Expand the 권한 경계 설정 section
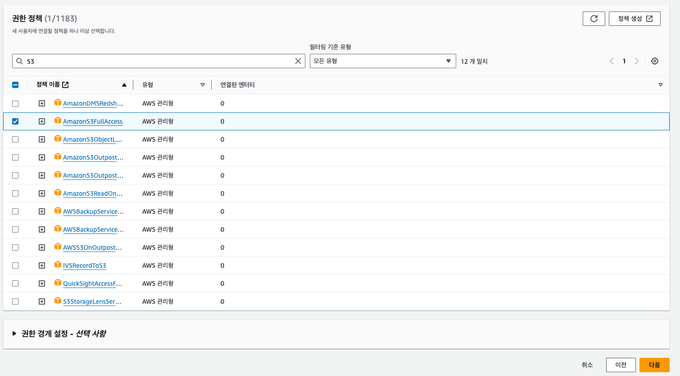The height and width of the screenshot is (376, 680). coord(14,333)
